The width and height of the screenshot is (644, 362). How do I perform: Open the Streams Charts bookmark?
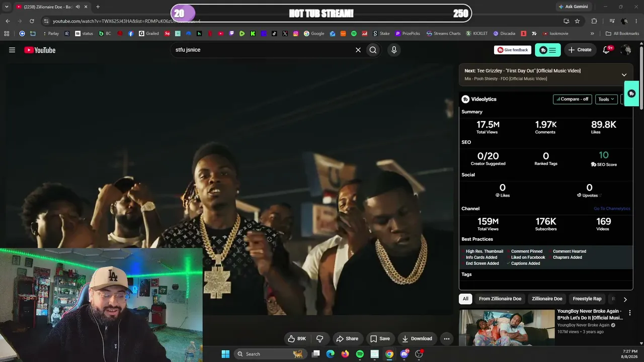(443, 34)
